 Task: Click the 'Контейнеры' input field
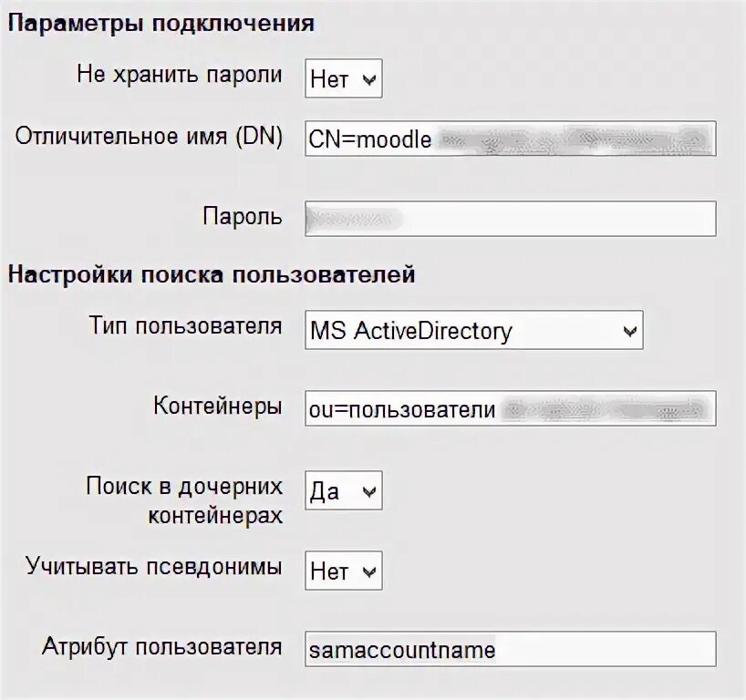[x=511, y=408]
